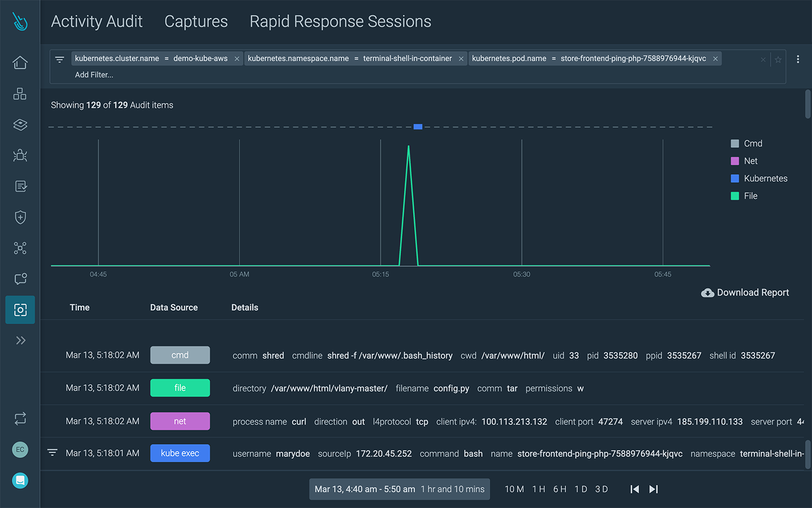Screen dimensions: 812x508
Task: Select the 3 D time window
Action: (x=601, y=489)
